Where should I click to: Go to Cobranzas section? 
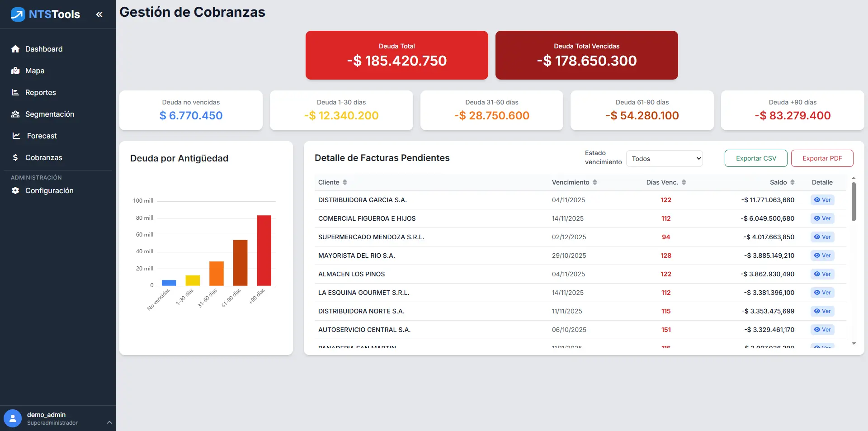coord(43,157)
